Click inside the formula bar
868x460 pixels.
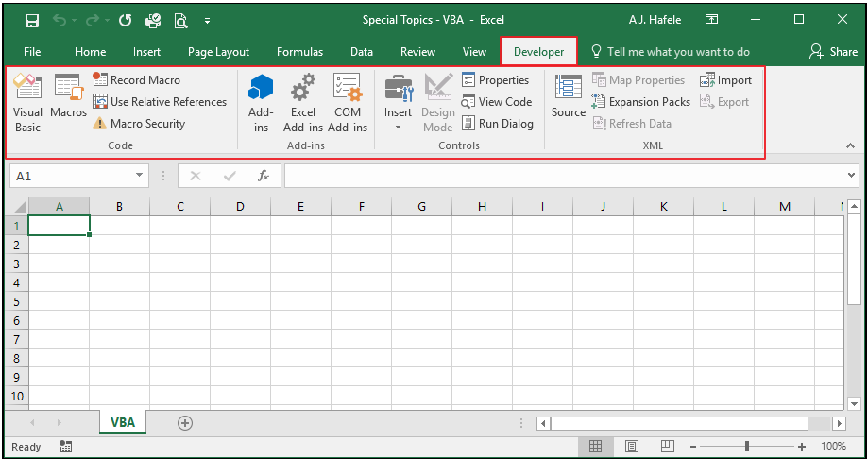click(565, 176)
